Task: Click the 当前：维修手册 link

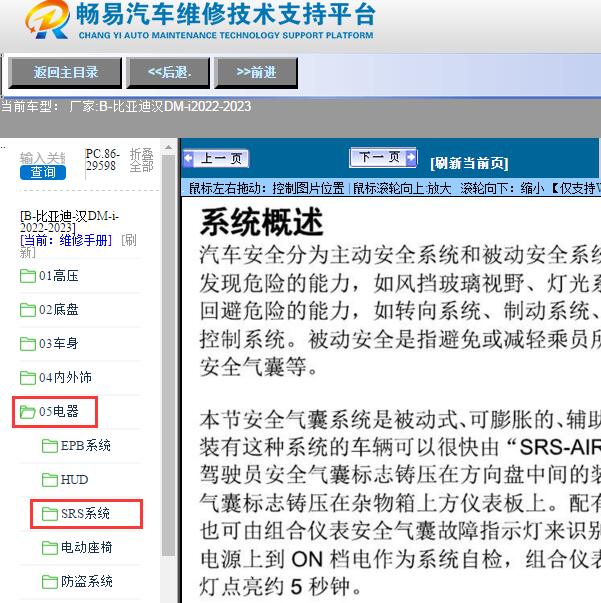Action: 66,240
